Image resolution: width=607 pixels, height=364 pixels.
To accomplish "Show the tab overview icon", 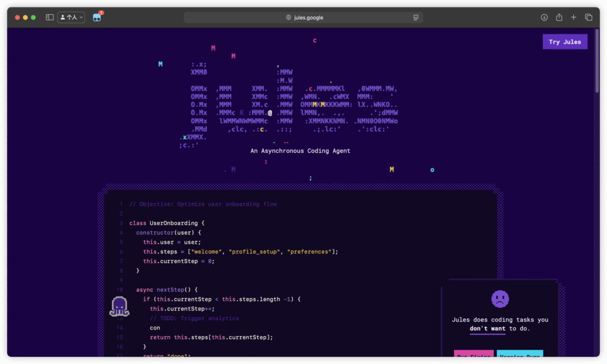I will pos(589,17).
